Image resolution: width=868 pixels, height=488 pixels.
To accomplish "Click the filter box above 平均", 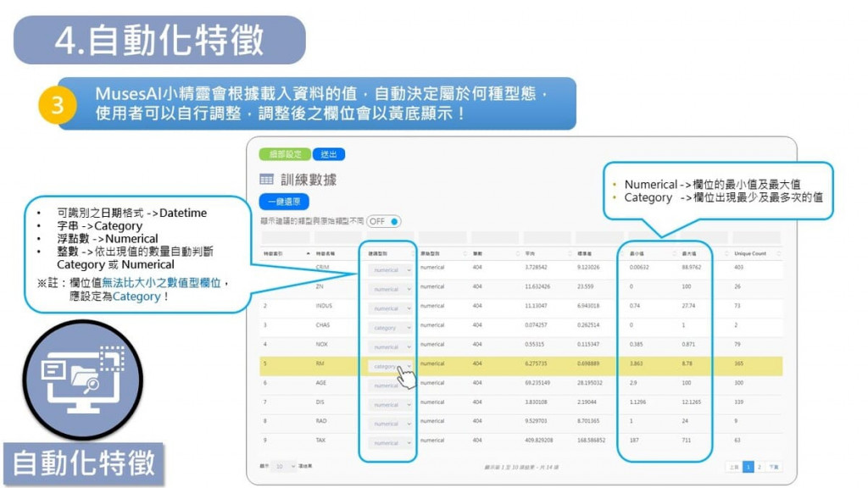I will 547,238.
